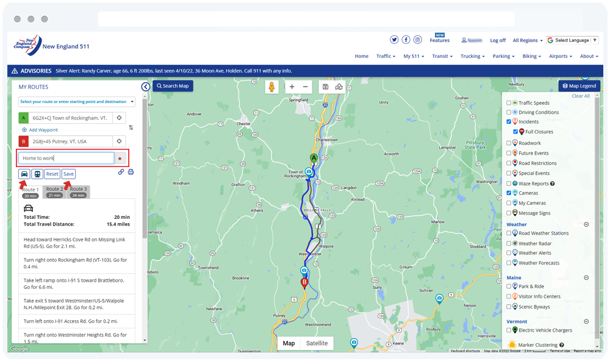Expand the Trucking menu
This screenshot has width=610, height=364.
click(472, 56)
